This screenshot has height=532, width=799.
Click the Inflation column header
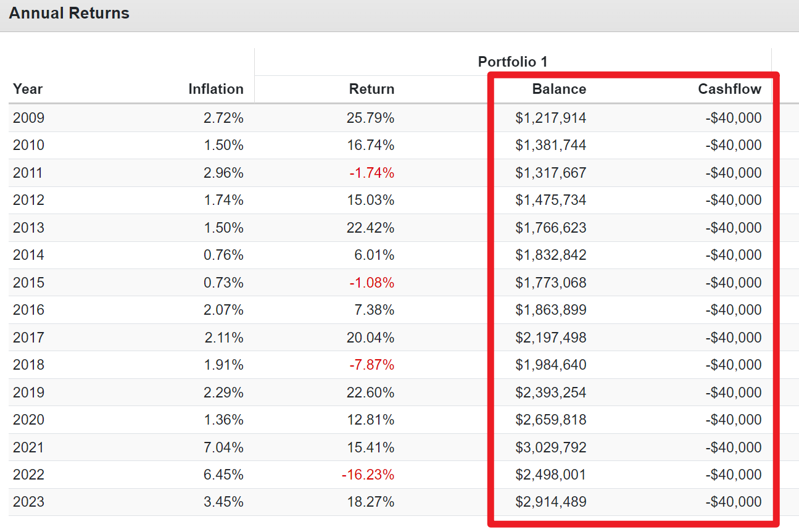click(x=216, y=89)
